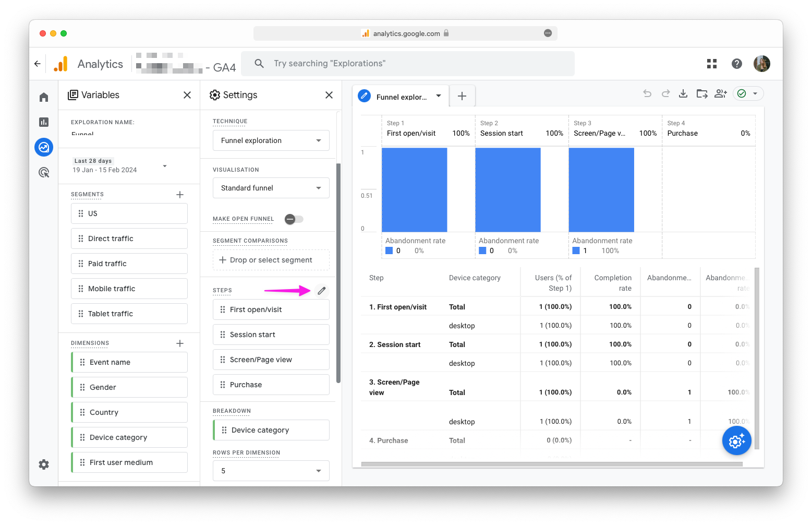This screenshot has height=525, width=812.
Task: Go back with the Analytics back arrow
Action: point(38,64)
